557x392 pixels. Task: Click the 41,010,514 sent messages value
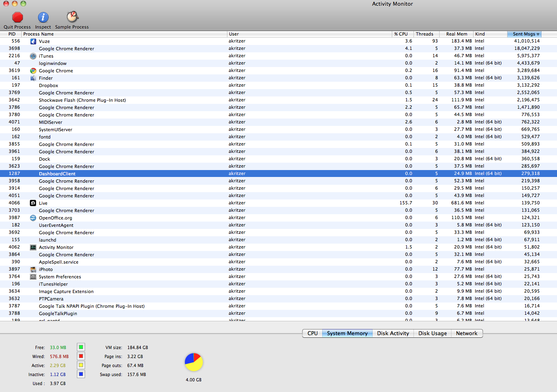pos(527,41)
